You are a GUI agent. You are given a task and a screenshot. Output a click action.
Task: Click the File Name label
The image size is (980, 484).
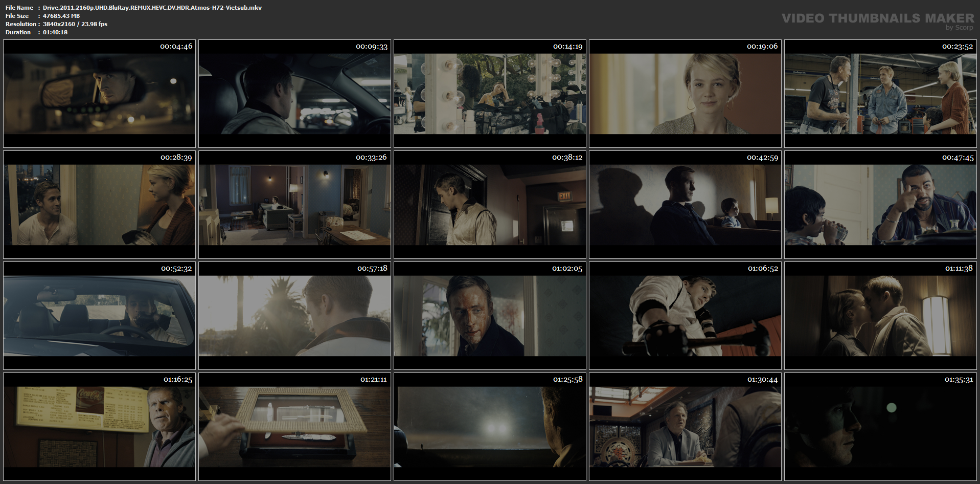point(19,8)
